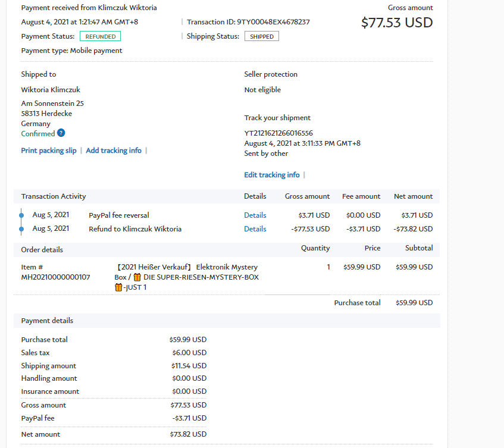This screenshot has width=504, height=448.
Task: Click the REFUNDED payment status badge
Action: tap(100, 36)
